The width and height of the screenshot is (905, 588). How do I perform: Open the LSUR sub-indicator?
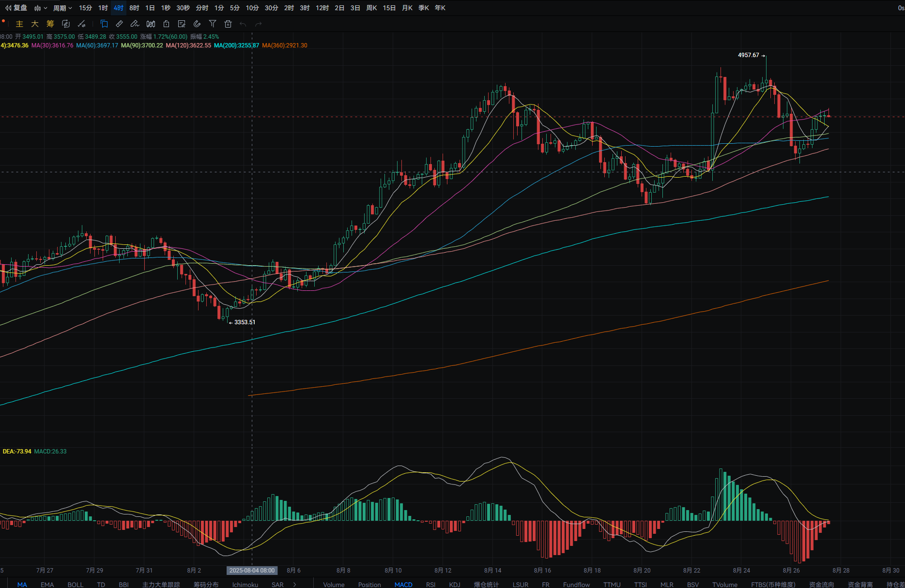click(x=521, y=585)
